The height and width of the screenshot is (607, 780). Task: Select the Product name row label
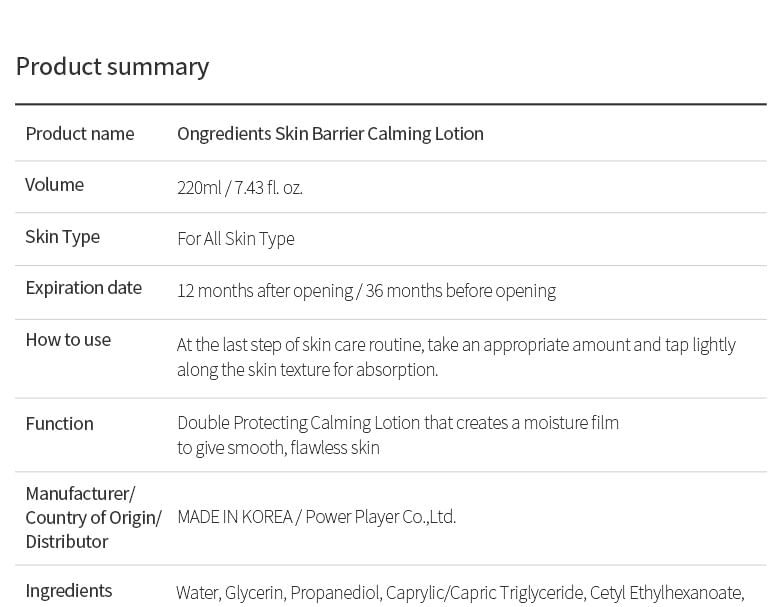point(79,134)
